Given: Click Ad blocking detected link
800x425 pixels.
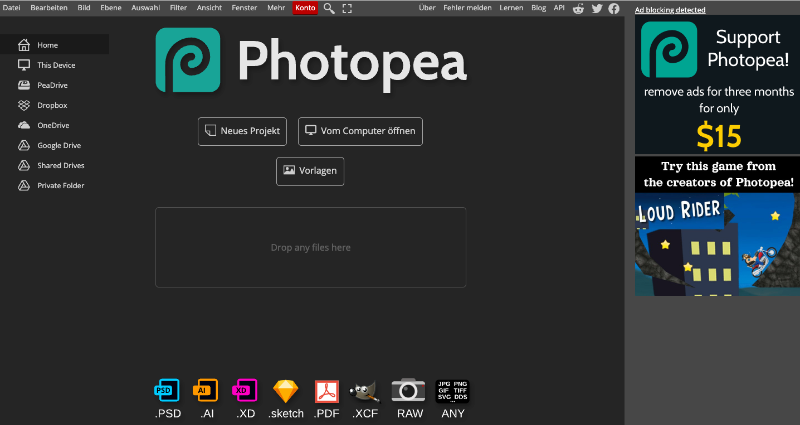Looking at the screenshot, I should (670, 10).
